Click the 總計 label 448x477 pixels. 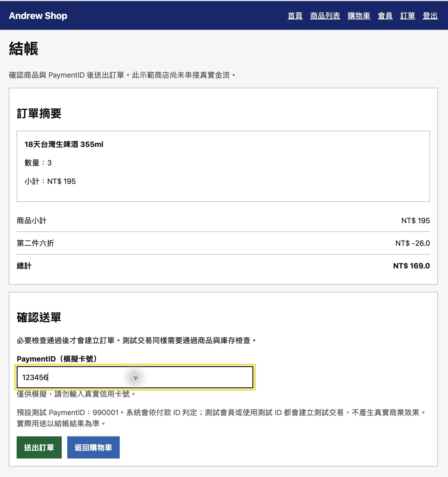tap(24, 266)
